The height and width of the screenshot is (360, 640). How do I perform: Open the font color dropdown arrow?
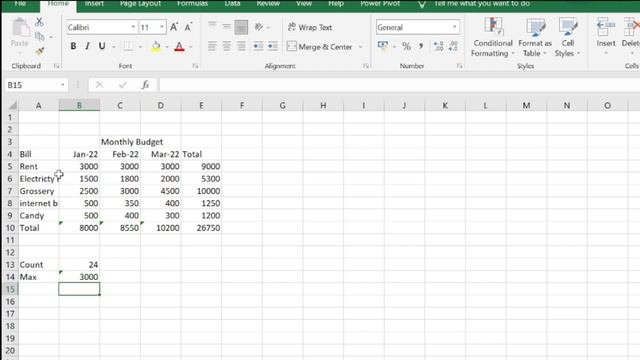click(x=190, y=47)
